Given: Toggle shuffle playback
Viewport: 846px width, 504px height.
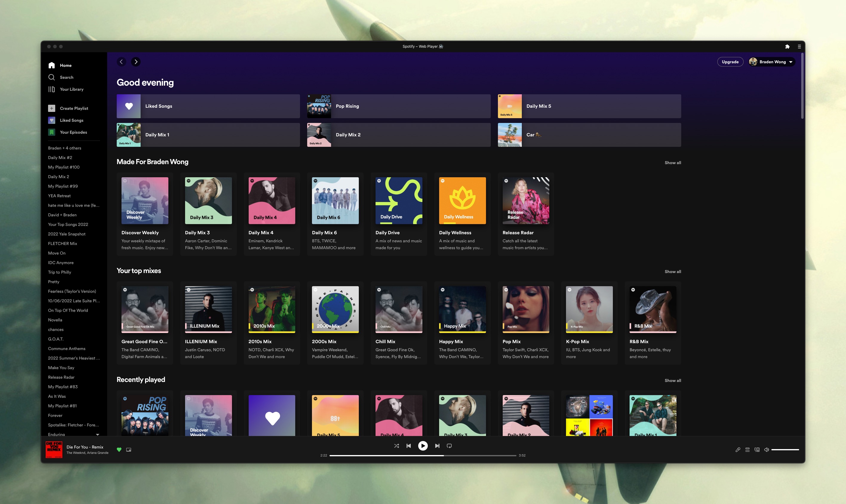Looking at the screenshot, I should [396, 446].
